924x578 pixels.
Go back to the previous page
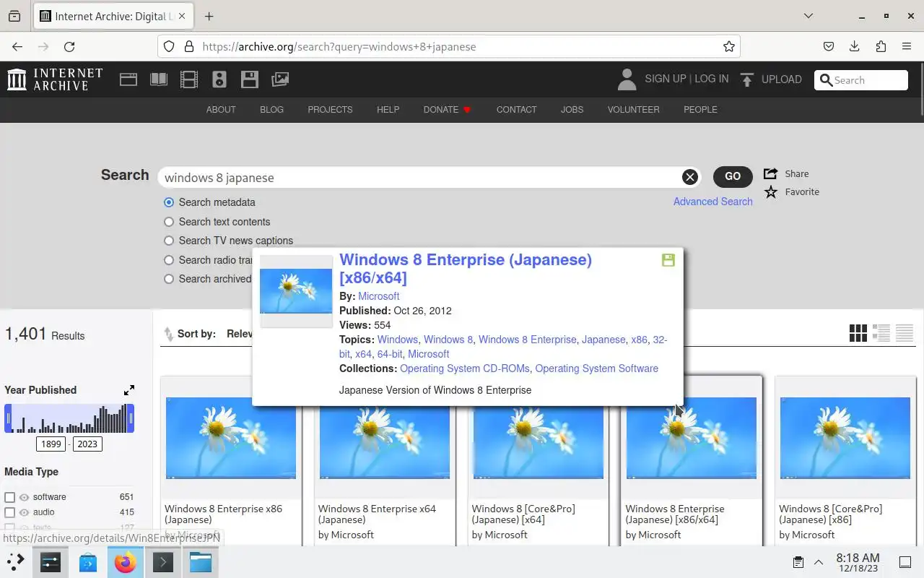[17, 46]
